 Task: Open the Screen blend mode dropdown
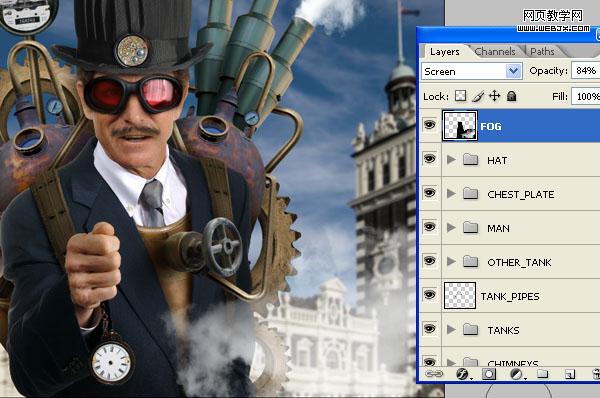point(471,71)
